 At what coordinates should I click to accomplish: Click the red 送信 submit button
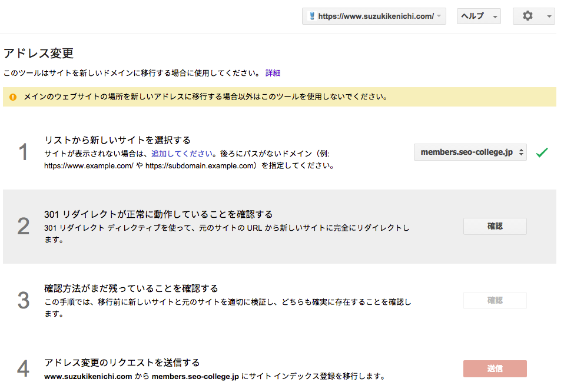click(x=495, y=368)
